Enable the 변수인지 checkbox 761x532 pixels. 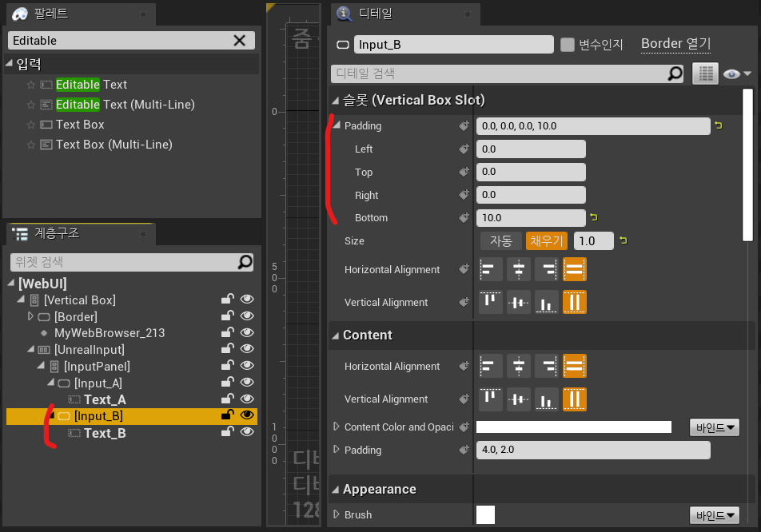pyautogui.click(x=568, y=45)
